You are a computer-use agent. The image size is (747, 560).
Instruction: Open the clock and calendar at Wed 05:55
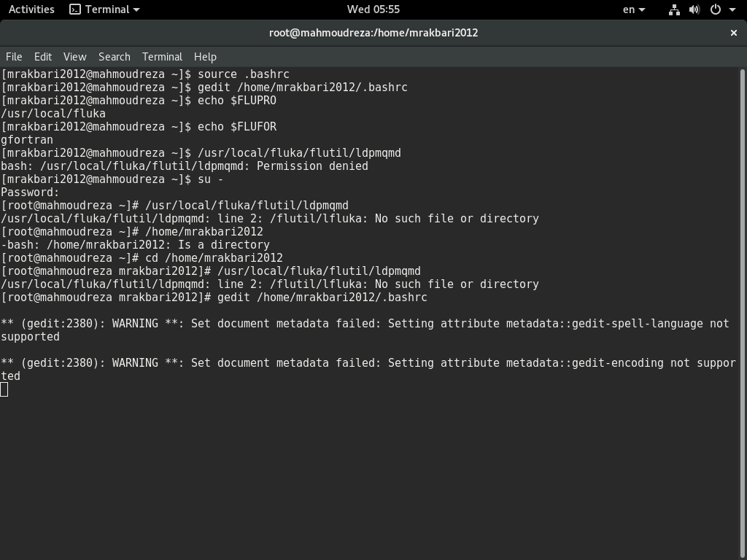click(x=373, y=9)
